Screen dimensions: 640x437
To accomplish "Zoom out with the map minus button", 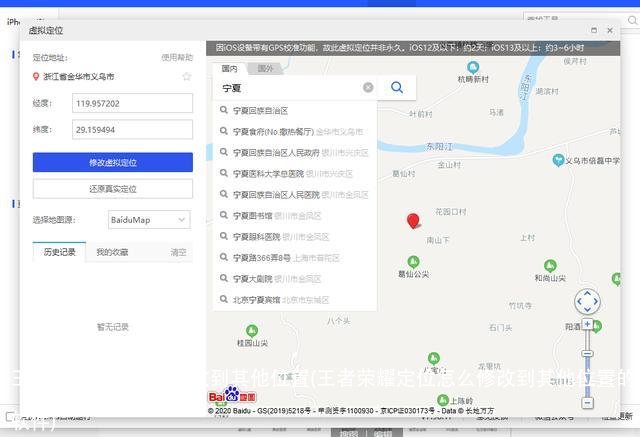I will pos(587,403).
